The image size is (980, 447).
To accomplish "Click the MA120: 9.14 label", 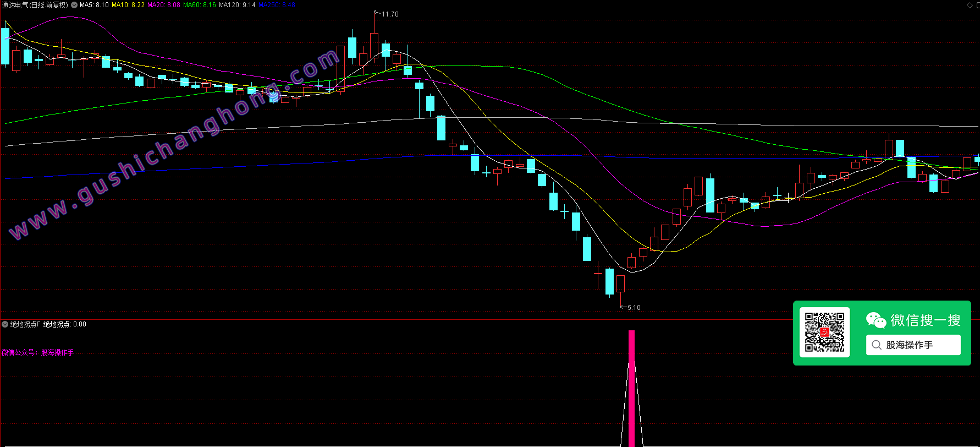I will (x=237, y=5).
